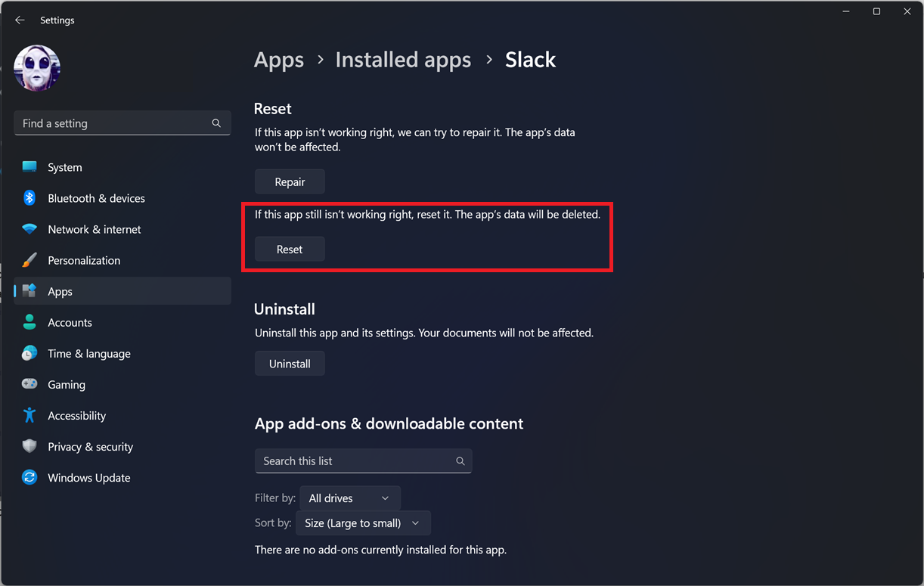This screenshot has height=586, width=924.
Task: Click inside the Search this list field
Action: point(355,460)
